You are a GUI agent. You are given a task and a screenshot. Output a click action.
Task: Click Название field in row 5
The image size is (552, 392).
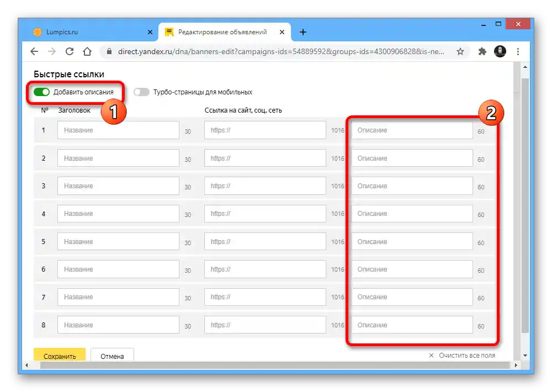pyautogui.click(x=118, y=242)
